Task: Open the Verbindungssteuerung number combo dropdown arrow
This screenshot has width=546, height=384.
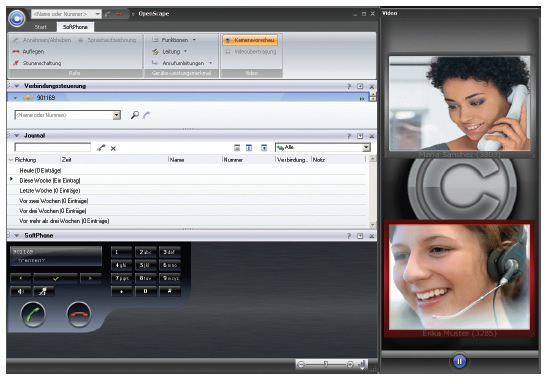Action: (117, 115)
